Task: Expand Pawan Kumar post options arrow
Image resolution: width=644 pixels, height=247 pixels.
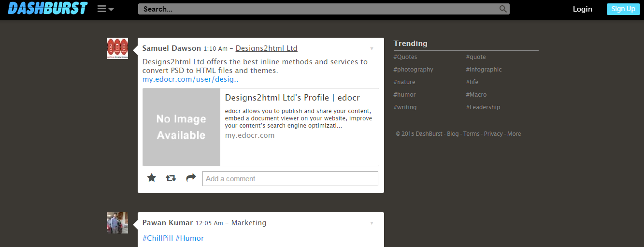Action: coord(372,223)
